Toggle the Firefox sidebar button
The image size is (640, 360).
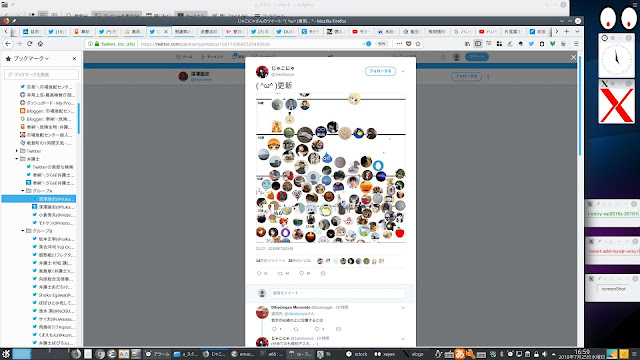click(478, 44)
